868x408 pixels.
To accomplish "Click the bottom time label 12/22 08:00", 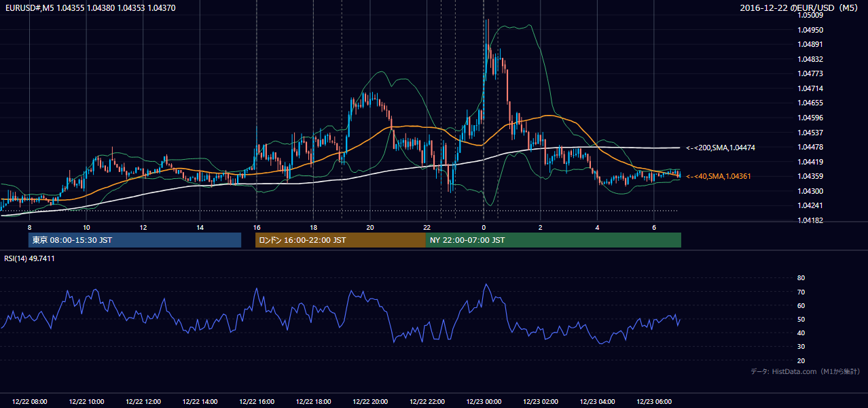I will click(30, 402).
